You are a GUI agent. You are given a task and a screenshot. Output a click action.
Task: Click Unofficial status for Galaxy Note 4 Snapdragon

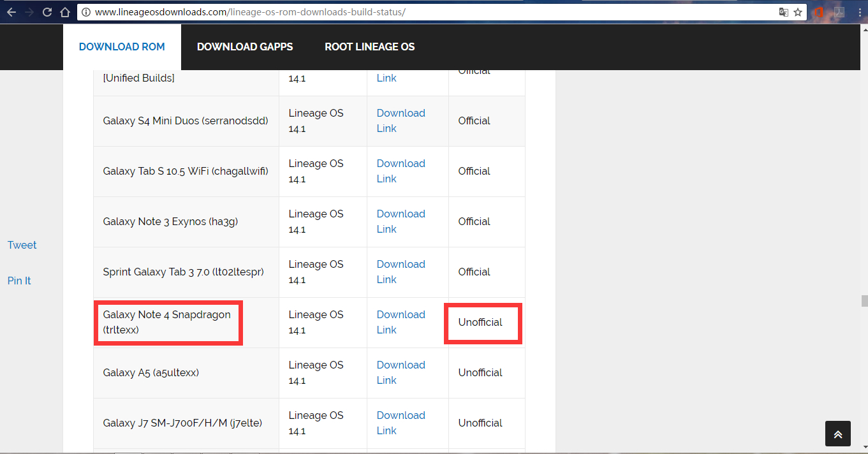(480, 322)
